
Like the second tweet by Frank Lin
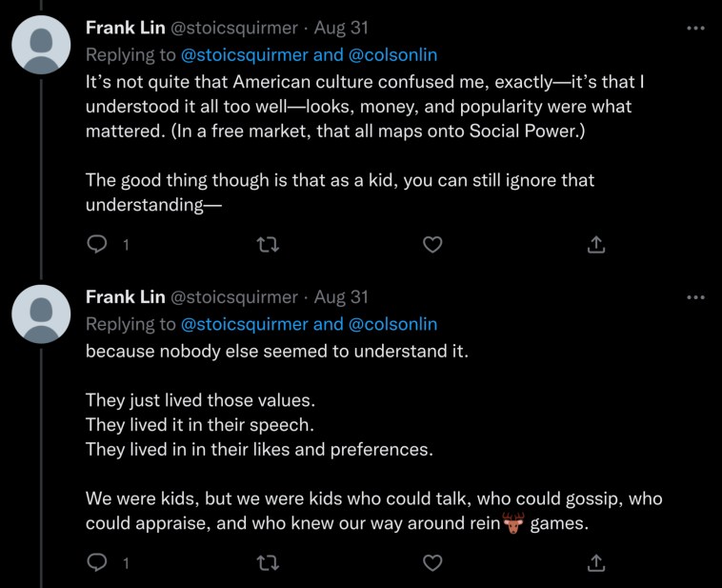(x=432, y=562)
